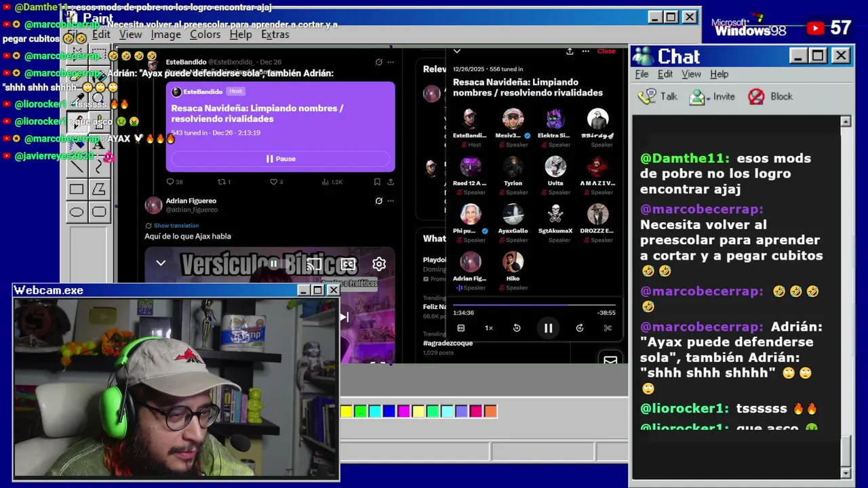Open the Chat window View menu
The height and width of the screenshot is (488, 868).
691,74
